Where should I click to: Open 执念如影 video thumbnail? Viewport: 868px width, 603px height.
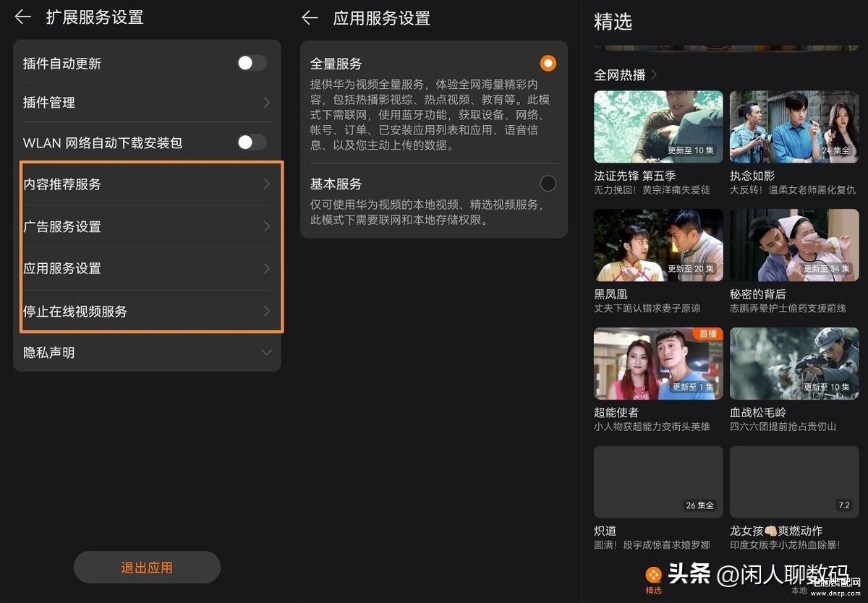[794, 127]
